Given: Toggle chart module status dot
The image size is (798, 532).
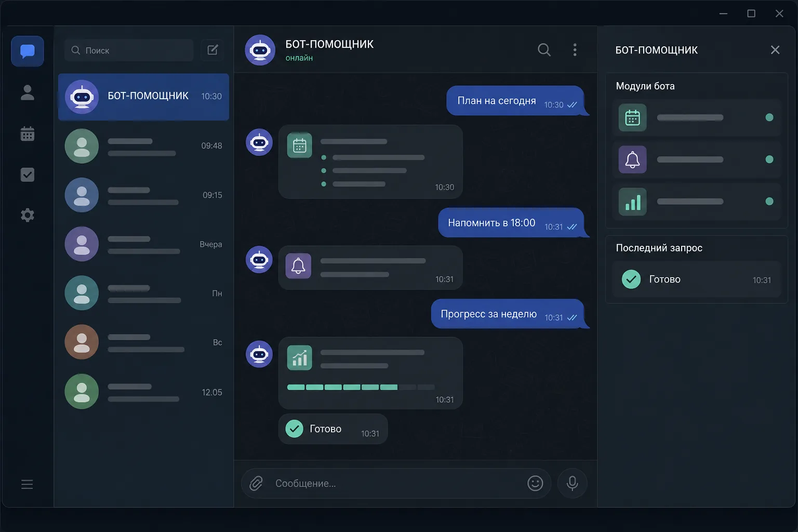Looking at the screenshot, I should point(769,202).
